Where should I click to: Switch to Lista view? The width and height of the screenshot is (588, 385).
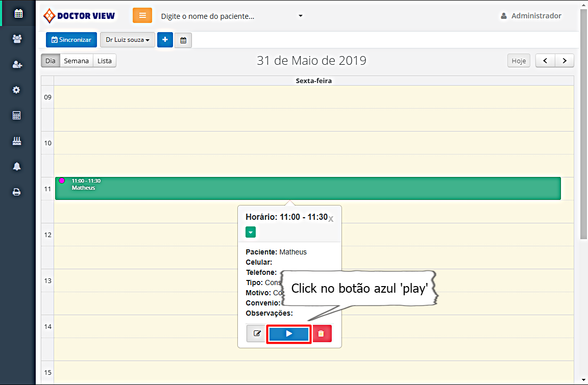tap(105, 61)
